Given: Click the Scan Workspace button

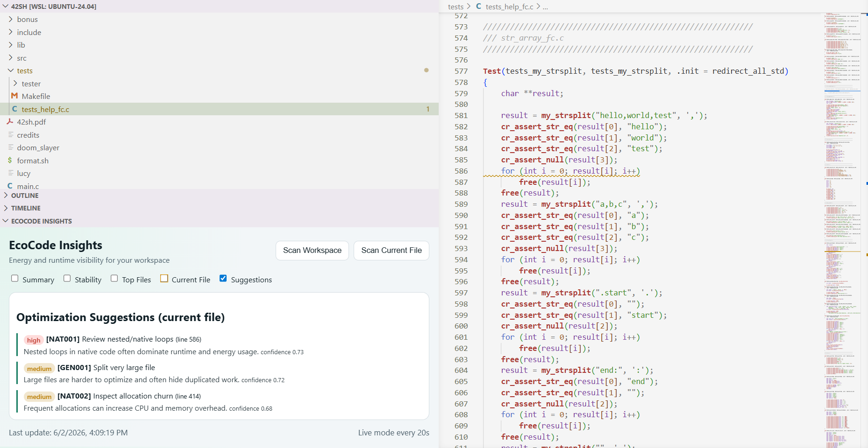Looking at the screenshot, I should [x=312, y=250].
